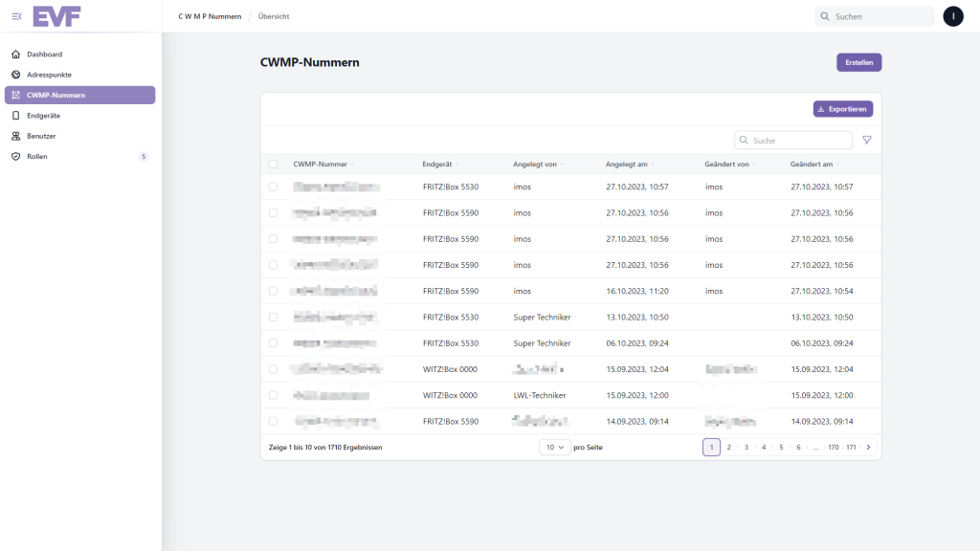Sort by Endgerät column
The height and width of the screenshot is (551, 980).
pos(440,165)
